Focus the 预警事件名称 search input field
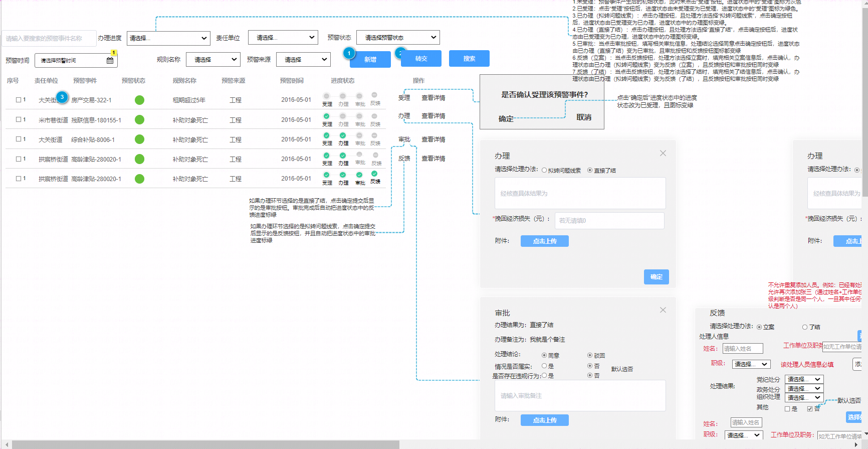868x449 pixels. 49,38
